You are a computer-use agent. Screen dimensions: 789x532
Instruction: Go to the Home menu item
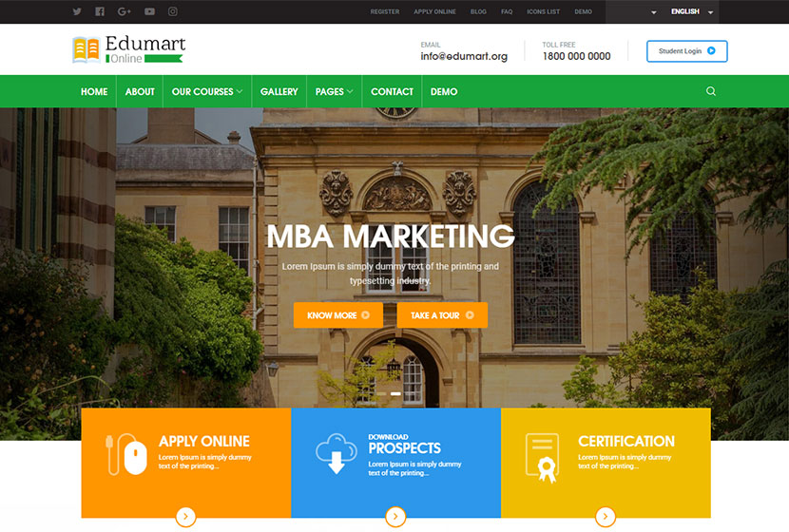(94, 91)
